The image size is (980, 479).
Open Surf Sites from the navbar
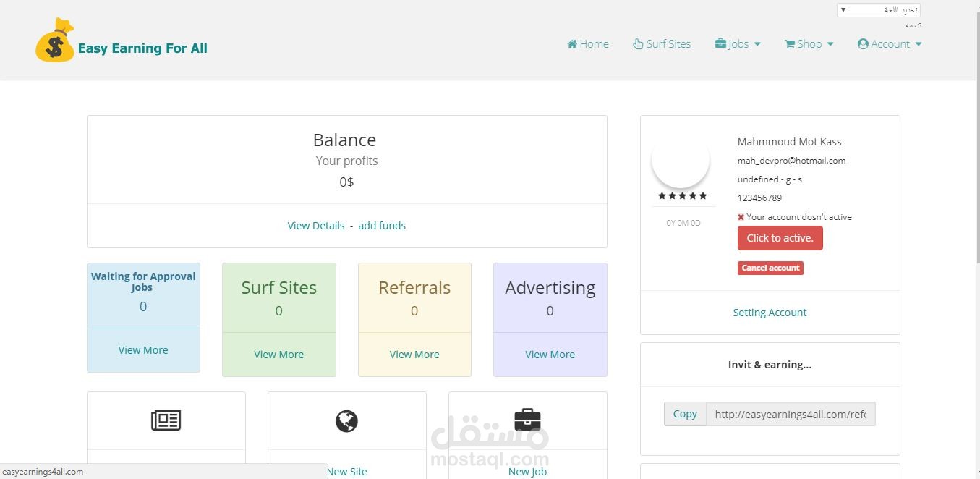click(x=662, y=44)
